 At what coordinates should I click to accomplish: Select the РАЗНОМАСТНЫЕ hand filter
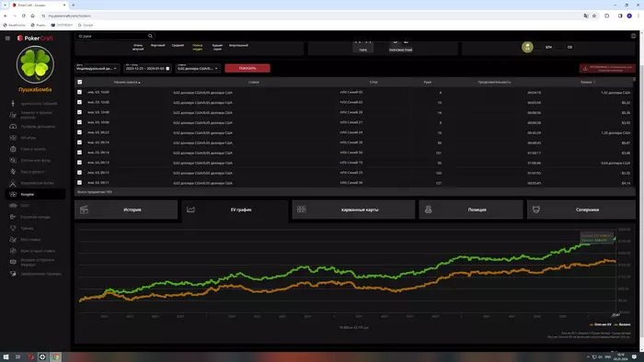pos(400,48)
